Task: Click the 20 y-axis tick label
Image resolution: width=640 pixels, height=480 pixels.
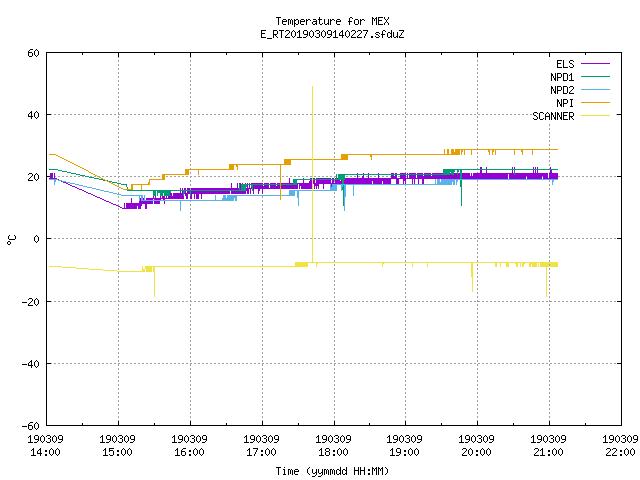Action: tap(33, 177)
